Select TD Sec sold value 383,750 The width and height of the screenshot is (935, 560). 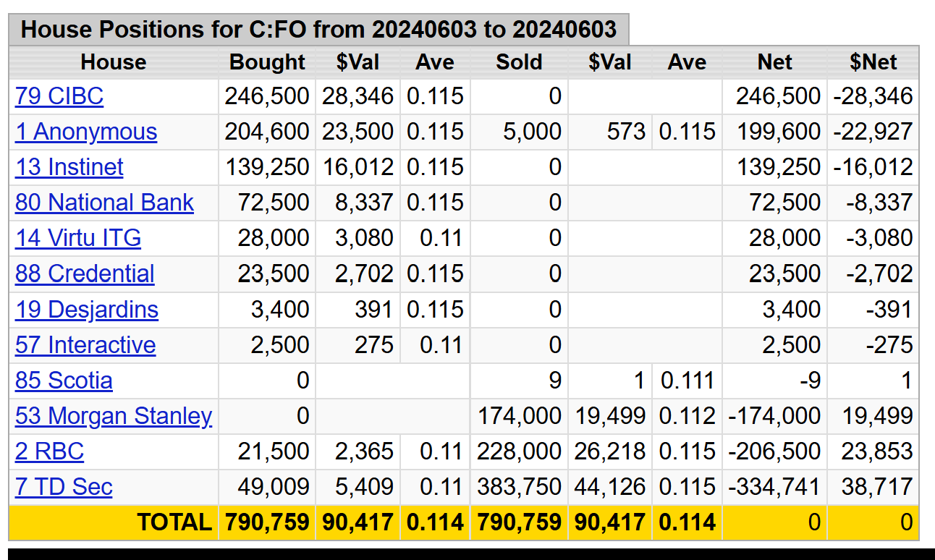coord(519,487)
